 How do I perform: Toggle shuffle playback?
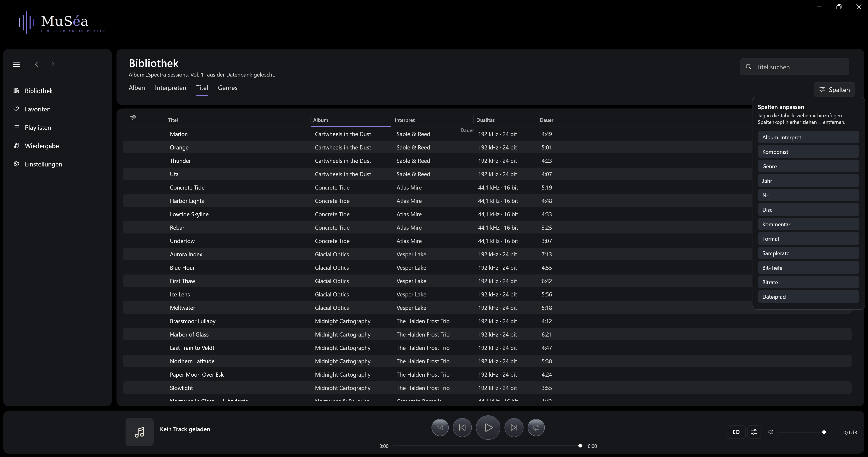tap(440, 428)
